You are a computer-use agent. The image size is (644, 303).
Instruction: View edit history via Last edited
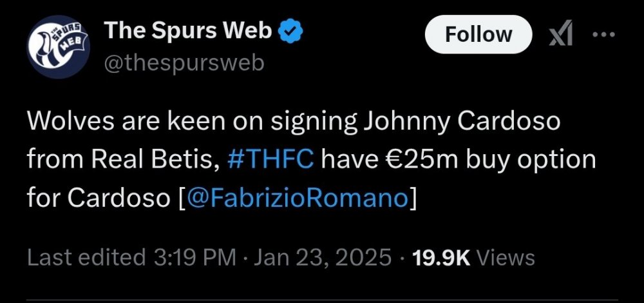coord(86,258)
